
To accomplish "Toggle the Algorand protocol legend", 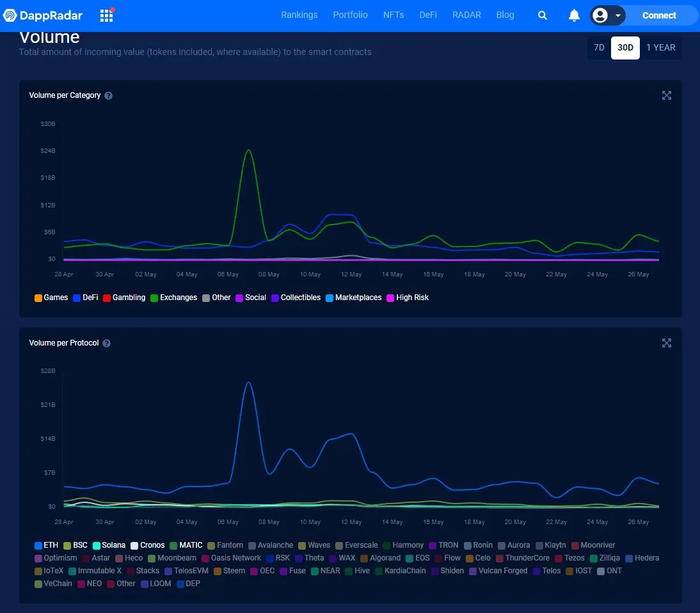I will click(380, 558).
